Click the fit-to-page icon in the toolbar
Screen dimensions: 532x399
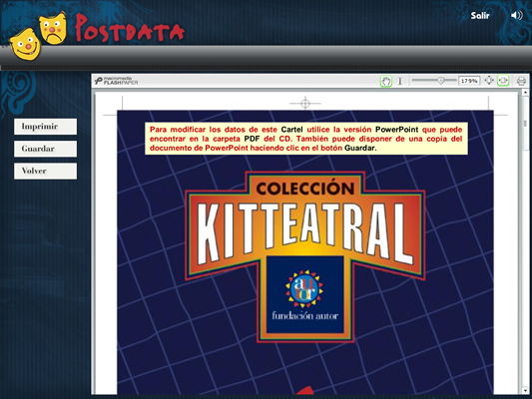489,81
